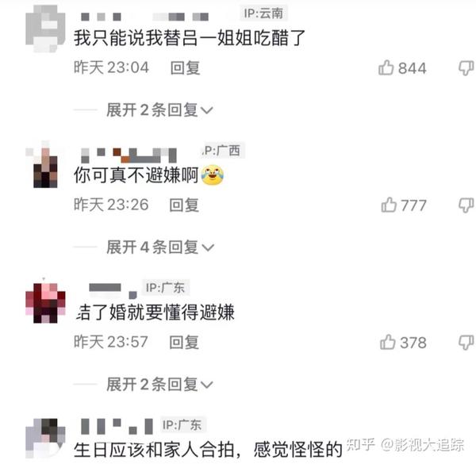Viewport: 476px width, 464px height.
Task: Select the comment 生日应该和家人合拍
Action: pyautogui.click(x=208, y=450)
